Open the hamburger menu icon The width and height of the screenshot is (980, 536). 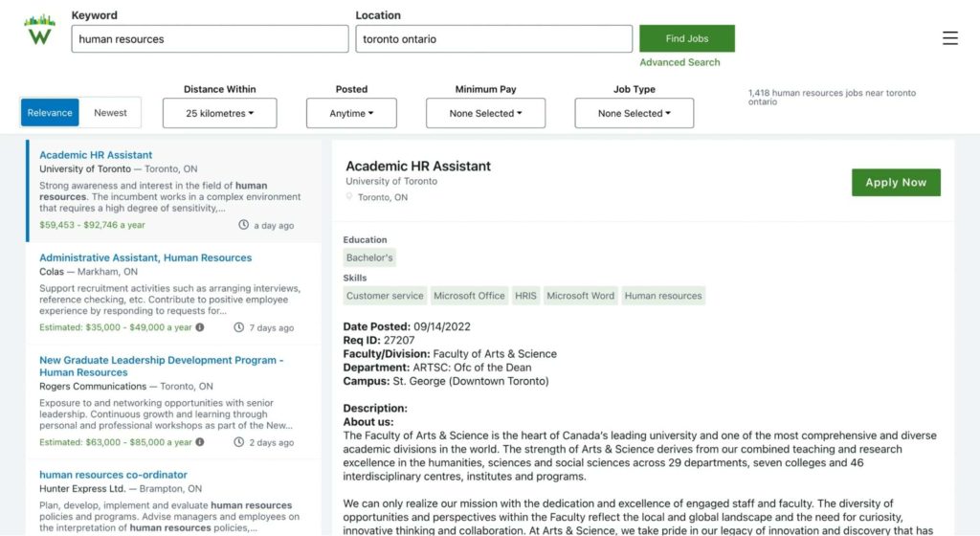[950, 38]
